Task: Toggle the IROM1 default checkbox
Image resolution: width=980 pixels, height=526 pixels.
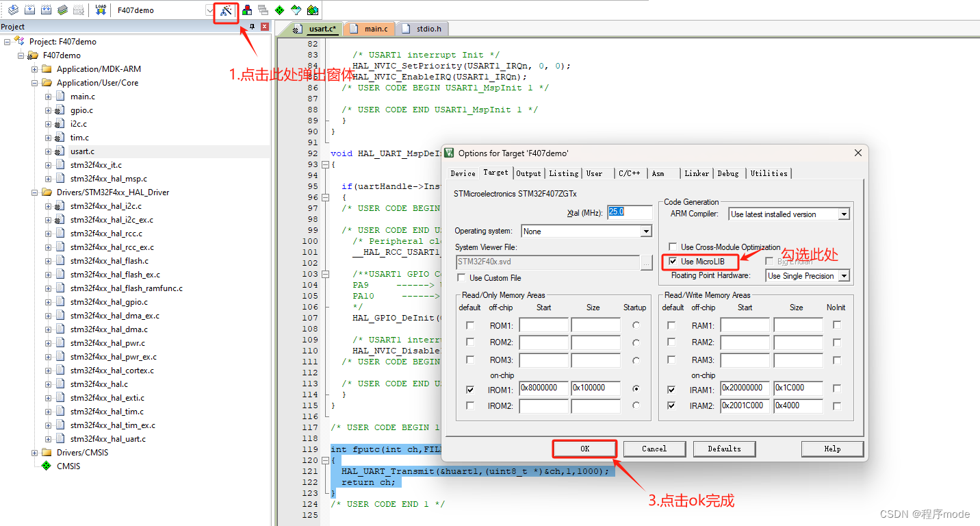Action: [469, 389]
